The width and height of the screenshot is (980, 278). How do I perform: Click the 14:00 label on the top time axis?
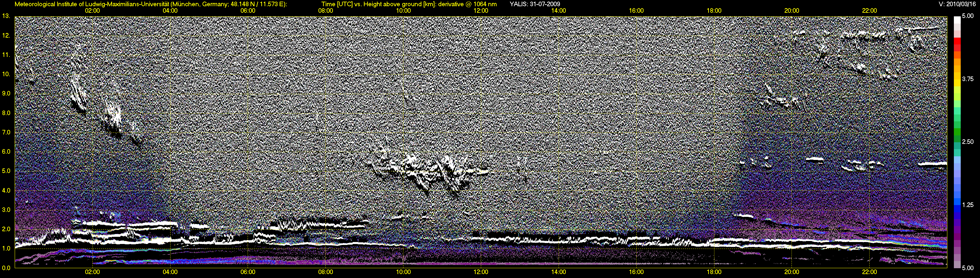point(559,11)
